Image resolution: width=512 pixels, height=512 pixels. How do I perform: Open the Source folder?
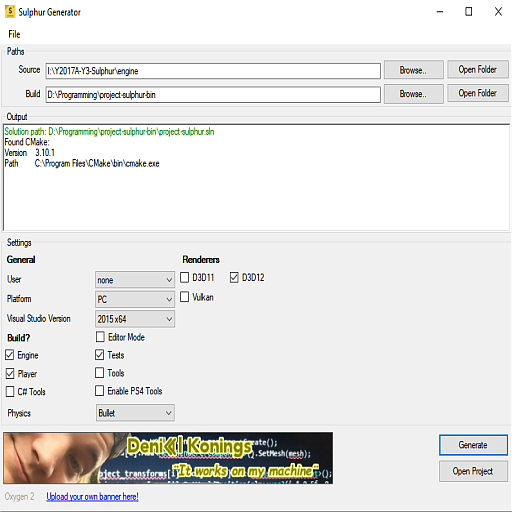coord(477,70)
